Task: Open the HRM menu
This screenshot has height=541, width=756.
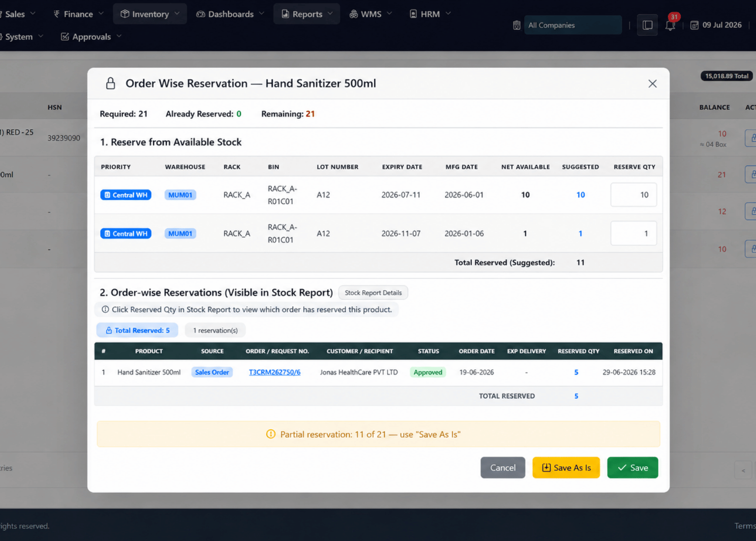Action: pos(430,14)
